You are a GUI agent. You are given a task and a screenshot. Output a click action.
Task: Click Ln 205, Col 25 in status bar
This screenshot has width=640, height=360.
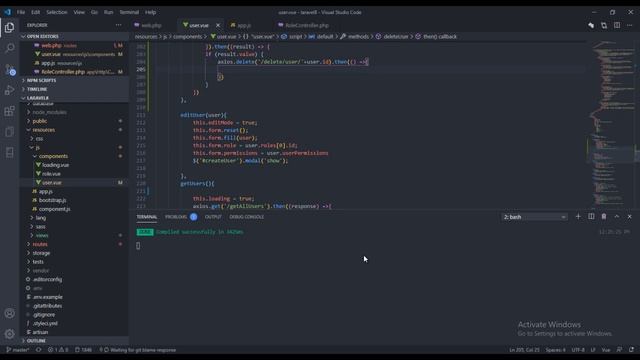click(x=524, y=350)
